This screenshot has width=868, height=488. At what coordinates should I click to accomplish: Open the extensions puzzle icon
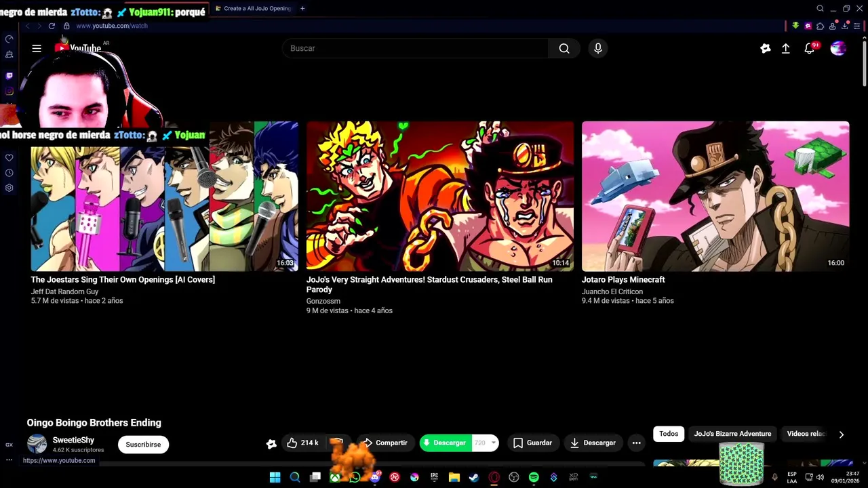(x=820, y=26)
